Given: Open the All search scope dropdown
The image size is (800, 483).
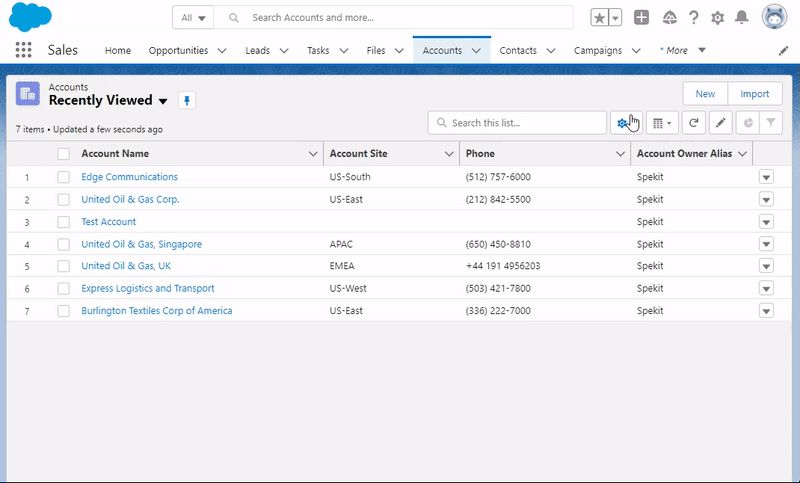Looking at the screenshot, I should coord(193,18).
